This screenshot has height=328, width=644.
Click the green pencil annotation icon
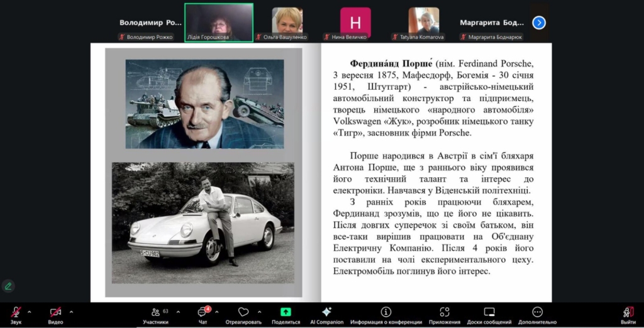[x=8, y=286]
